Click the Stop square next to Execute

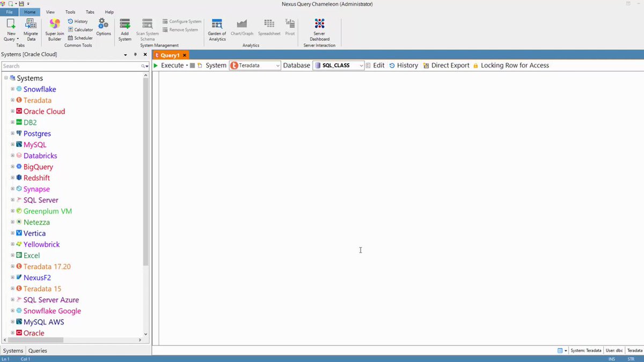tap(192, 65)
